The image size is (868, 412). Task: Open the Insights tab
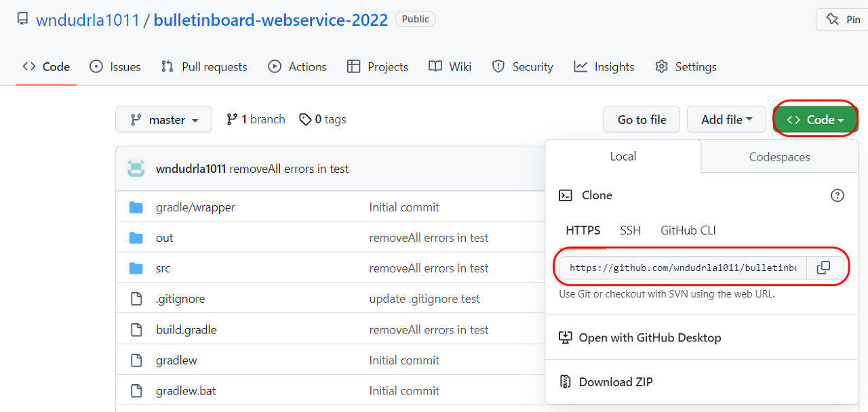click(604, 66)
